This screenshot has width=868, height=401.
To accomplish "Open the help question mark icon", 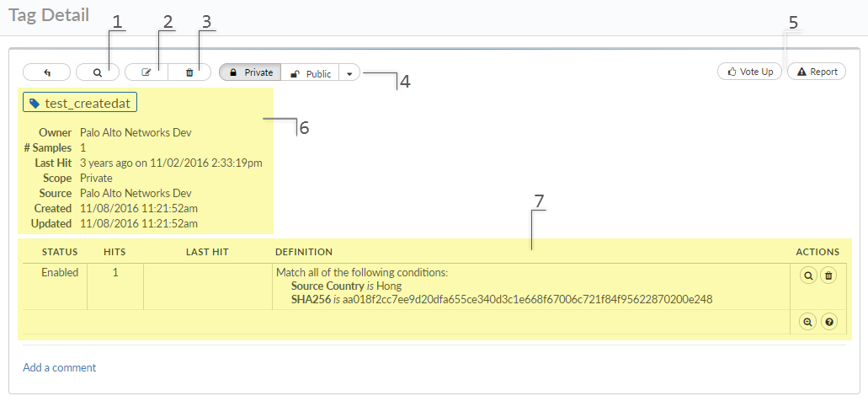I will pos(828,322).
